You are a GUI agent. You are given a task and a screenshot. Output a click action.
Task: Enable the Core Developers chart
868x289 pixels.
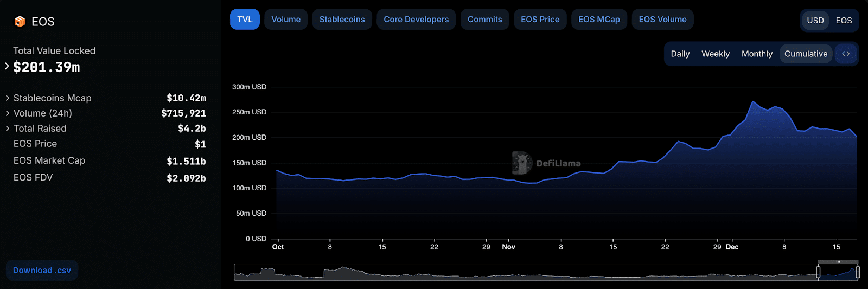click(416, 20)
